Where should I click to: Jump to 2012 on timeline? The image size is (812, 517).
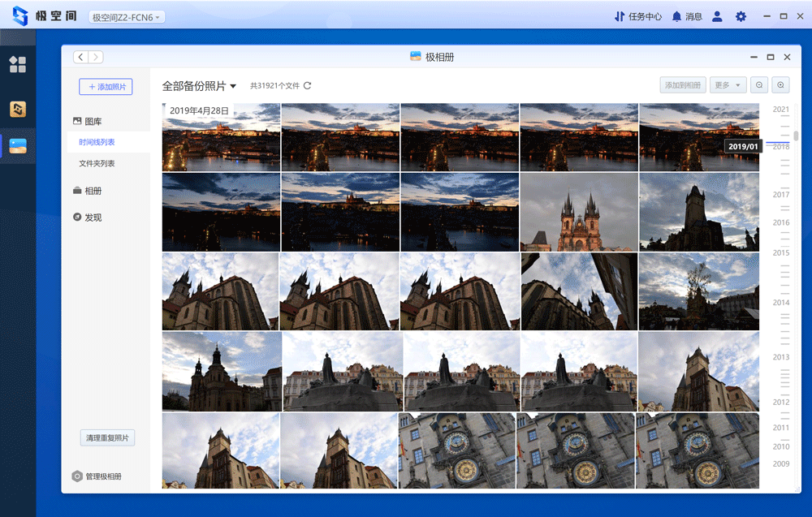pos(781,402)
